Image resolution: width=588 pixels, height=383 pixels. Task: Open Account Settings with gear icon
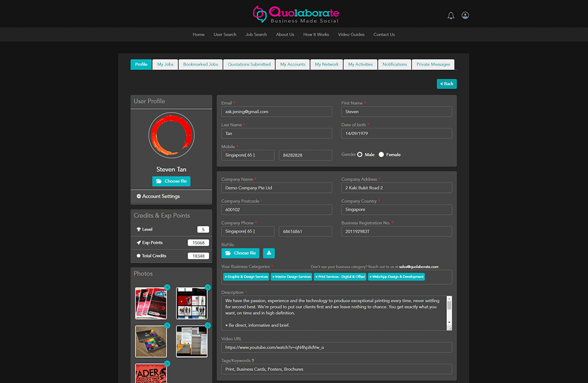point(158,196)
